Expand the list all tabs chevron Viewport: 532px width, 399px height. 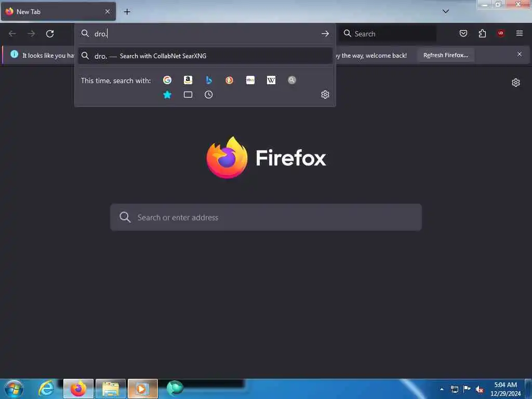tap(446, 11)
